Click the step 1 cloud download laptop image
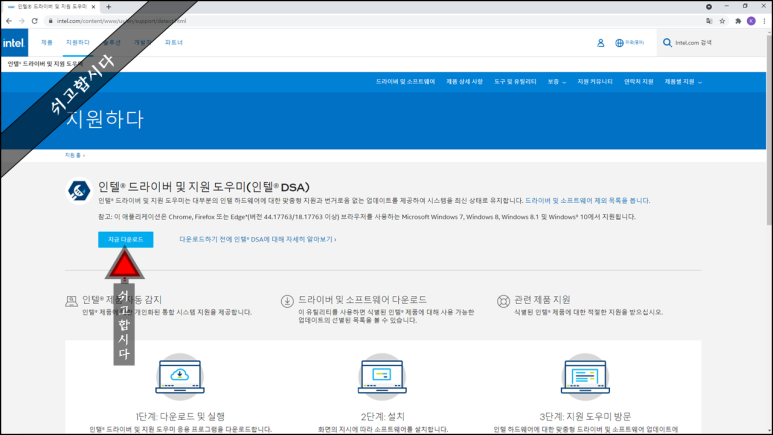 (180, 377)
